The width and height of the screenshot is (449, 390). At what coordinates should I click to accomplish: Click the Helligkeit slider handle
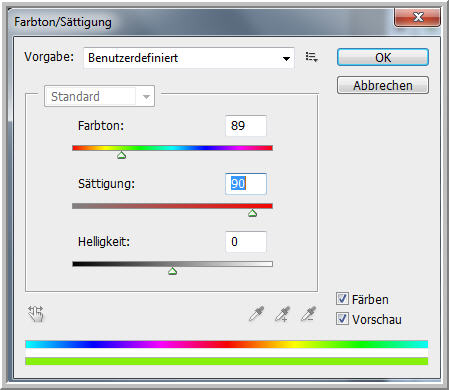172,271
